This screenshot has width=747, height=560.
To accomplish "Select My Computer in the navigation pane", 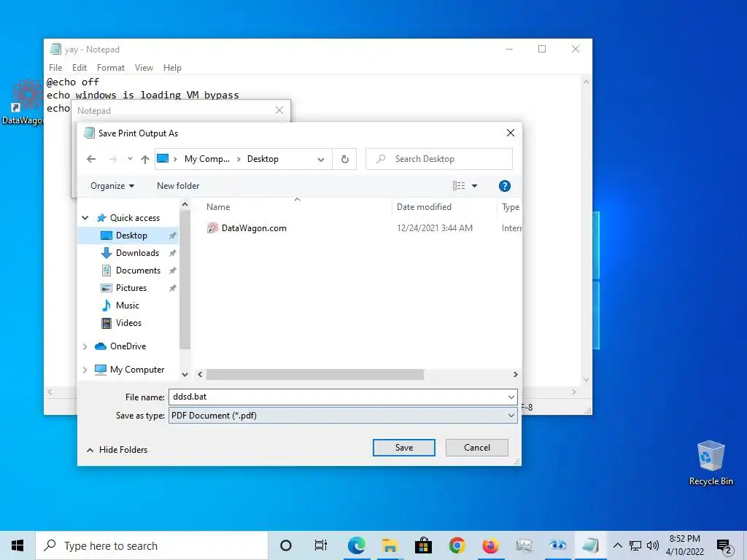I will (x=136, y=370).
